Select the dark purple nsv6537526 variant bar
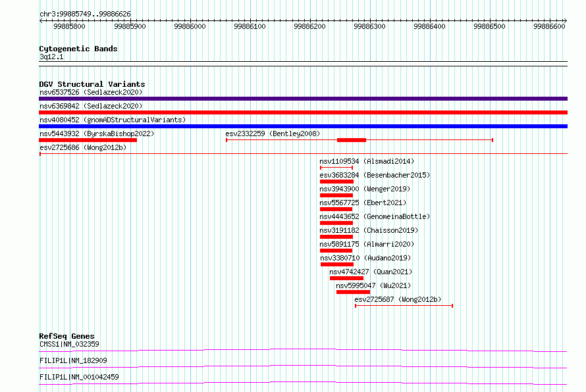Viewport: 586px width, 392px height. [303, 99]
